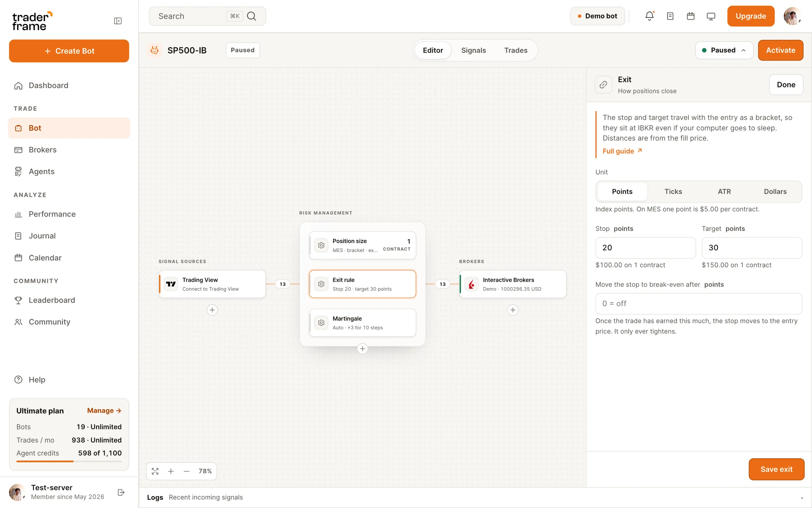The width and height of the screenshot is (812, 508).
Task: Open the Position size gear icon
Action: pos(321,245)
